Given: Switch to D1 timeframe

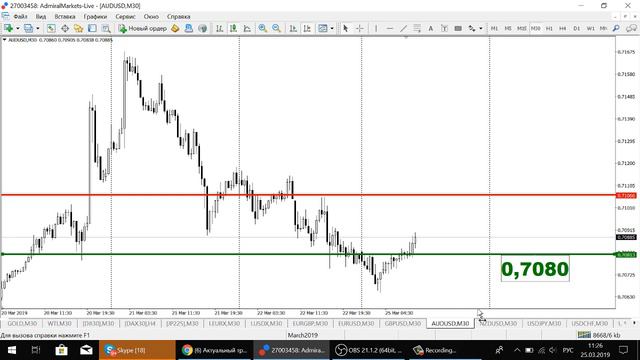Looking at the screenshot, I should pyautogui.click(x=577, y=28).
